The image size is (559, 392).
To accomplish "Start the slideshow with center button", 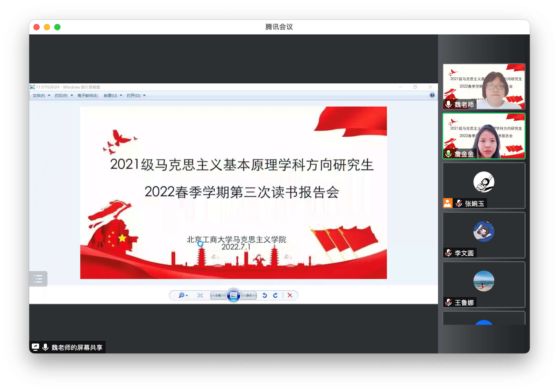I will pyautogui.click(x=234, y=295).
